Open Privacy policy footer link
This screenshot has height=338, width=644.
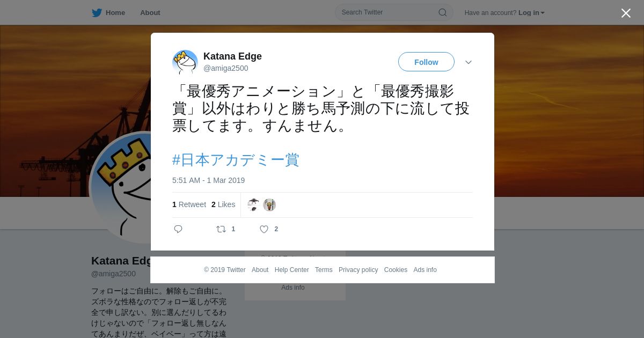(358, 270)
